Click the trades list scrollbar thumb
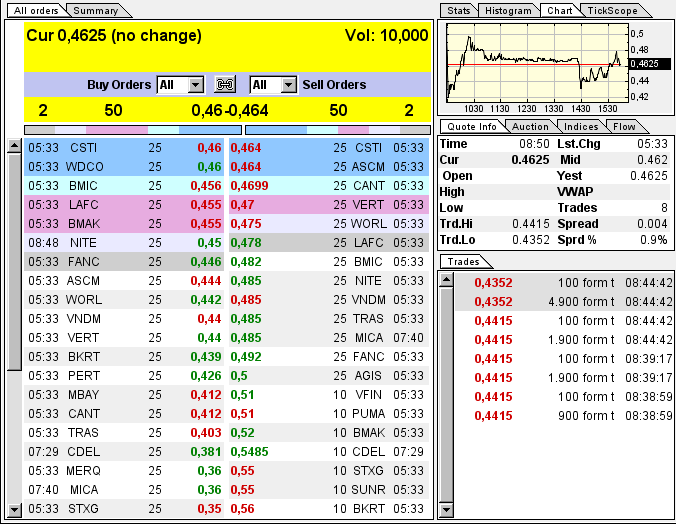Screen dimensions: 676x525 click(446, 395)
